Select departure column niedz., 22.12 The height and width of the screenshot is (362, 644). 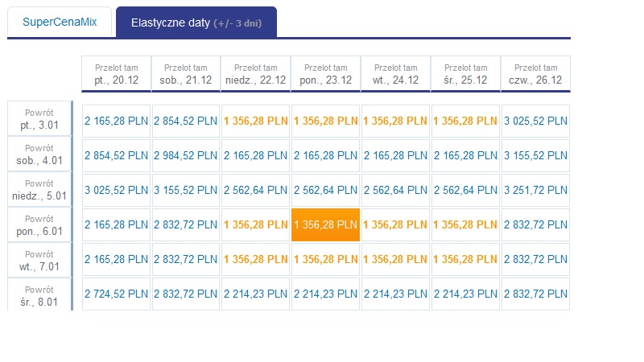coord(255,74)
